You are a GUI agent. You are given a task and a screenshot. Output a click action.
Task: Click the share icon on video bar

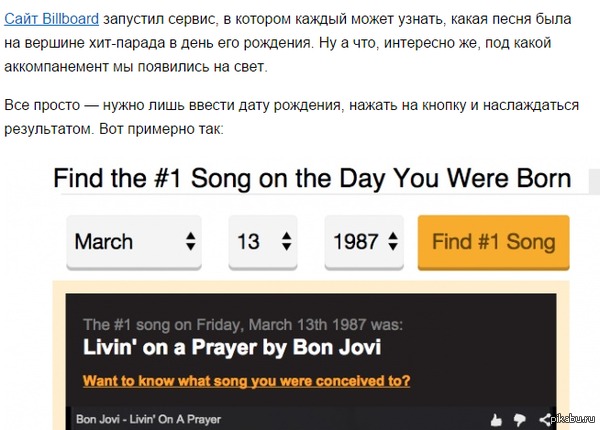[545, 419]
